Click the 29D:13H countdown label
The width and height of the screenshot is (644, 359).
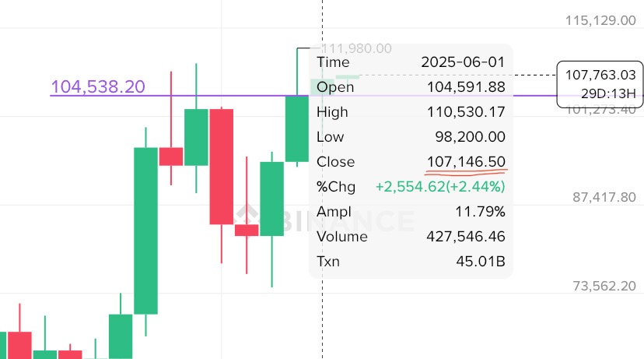click(x=608, y=93)
